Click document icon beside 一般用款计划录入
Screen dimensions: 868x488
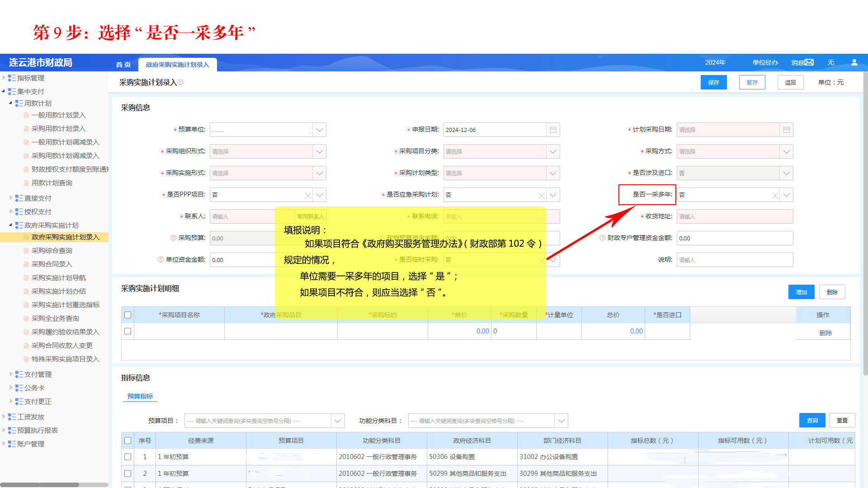tap(26, 115)
